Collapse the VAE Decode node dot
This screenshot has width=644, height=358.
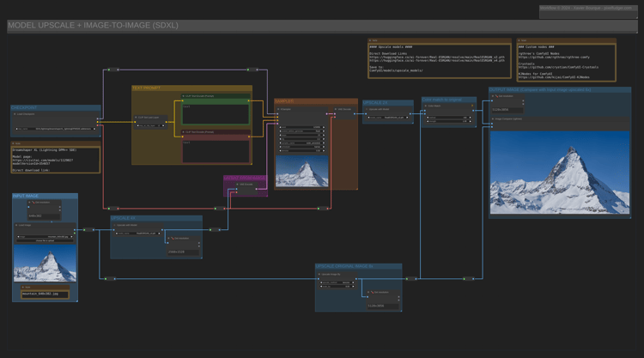pos(336,109)
